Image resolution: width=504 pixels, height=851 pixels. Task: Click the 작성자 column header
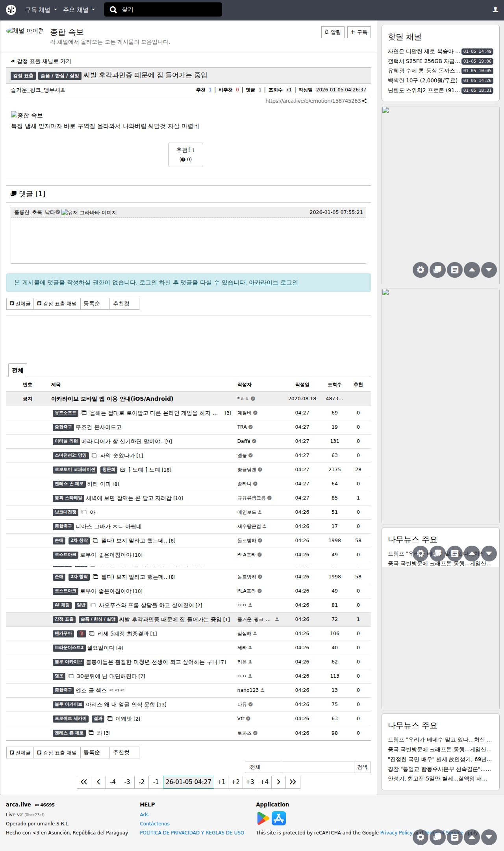tap(245, 385)
